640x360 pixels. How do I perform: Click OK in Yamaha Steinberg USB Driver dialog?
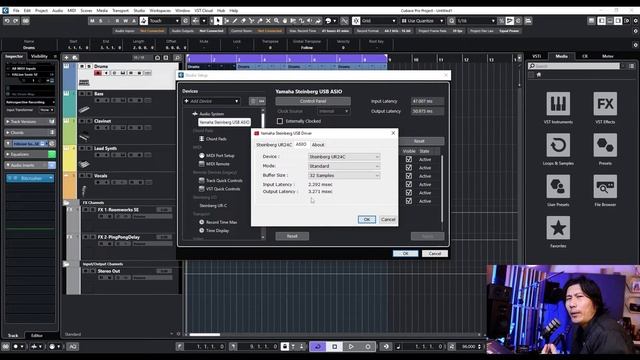367,220
